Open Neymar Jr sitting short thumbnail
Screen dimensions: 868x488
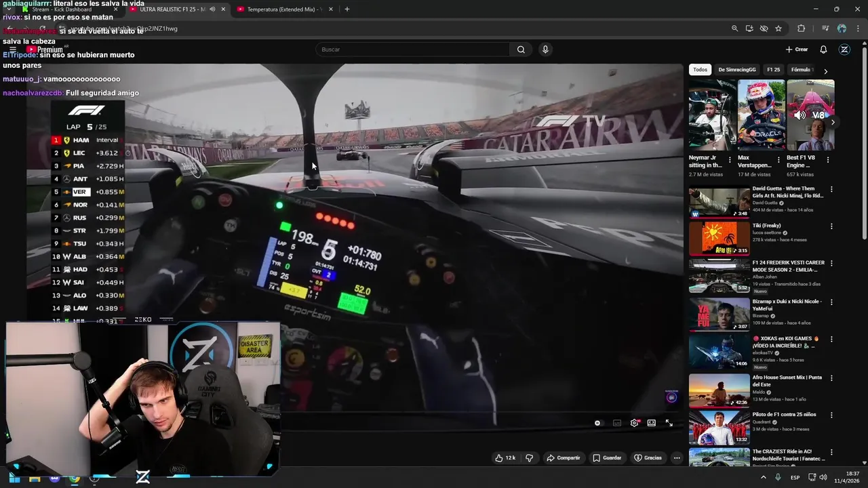(x=712, y=115)
